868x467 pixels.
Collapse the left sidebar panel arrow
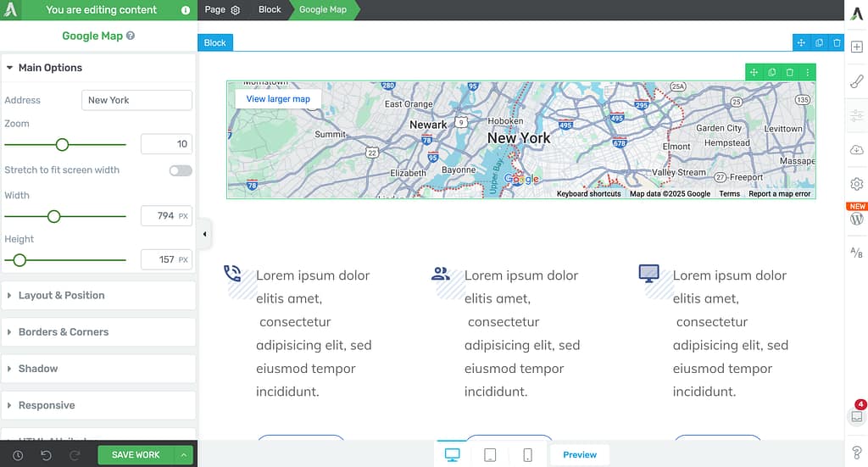205,234
